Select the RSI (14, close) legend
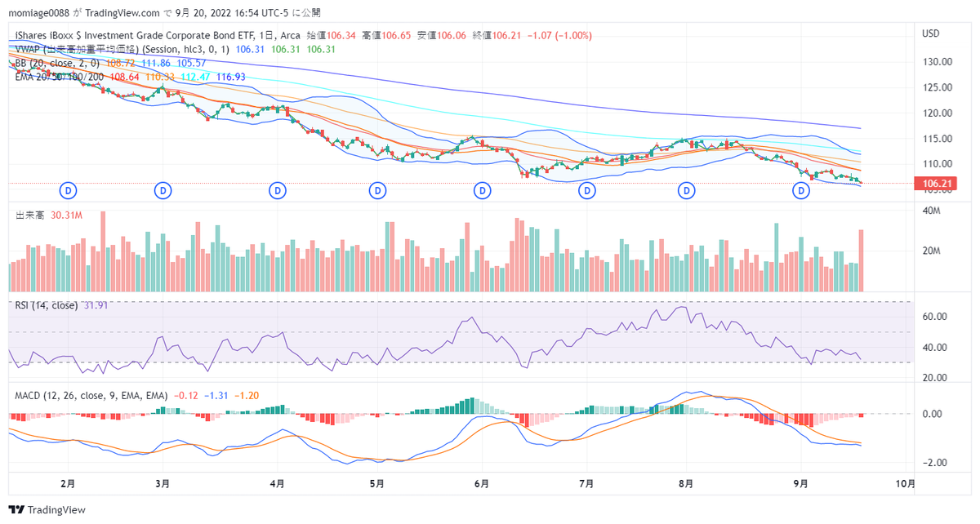980x524 pixels. point(47,305)
